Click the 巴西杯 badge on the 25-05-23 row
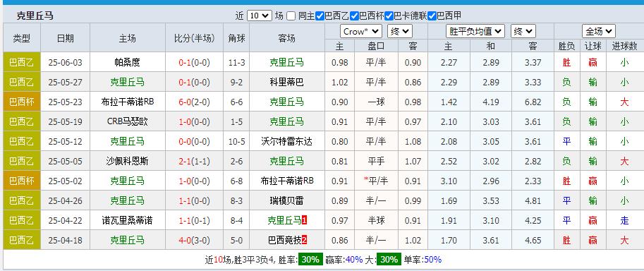 click(22, 102)
